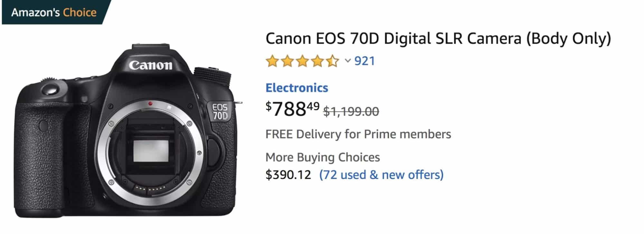This screenshot has height=234, width=644.
Task: Click FREE Delivery for Prime members text
Action: [358, 134]
